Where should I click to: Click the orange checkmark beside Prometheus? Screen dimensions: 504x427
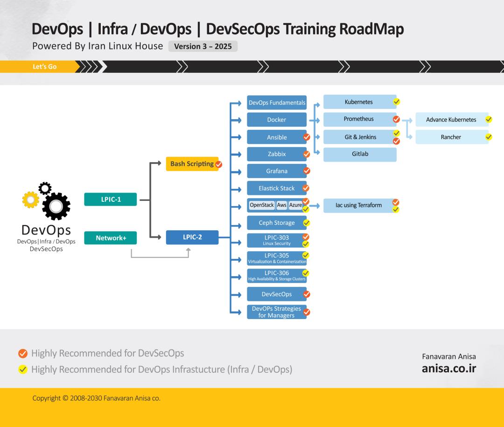[396, 119]
